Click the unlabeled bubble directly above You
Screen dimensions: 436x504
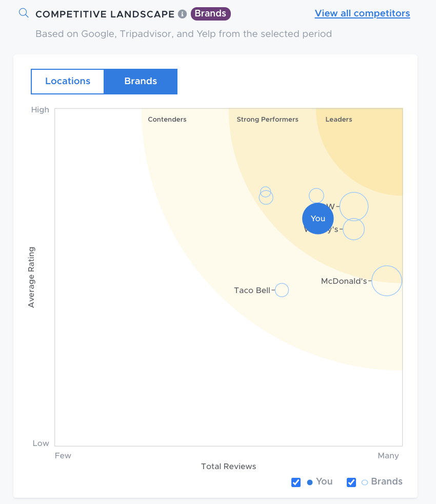(x=316, y=196)
